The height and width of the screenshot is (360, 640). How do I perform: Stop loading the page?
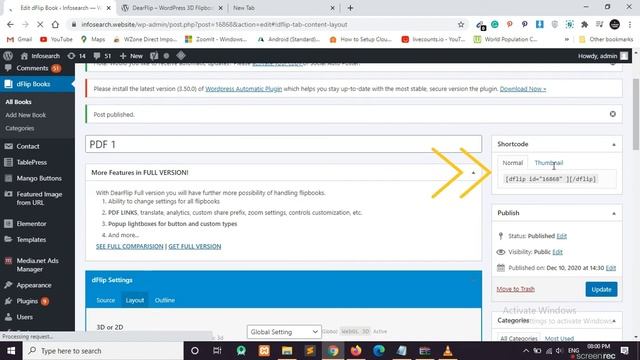coord(40,24)
